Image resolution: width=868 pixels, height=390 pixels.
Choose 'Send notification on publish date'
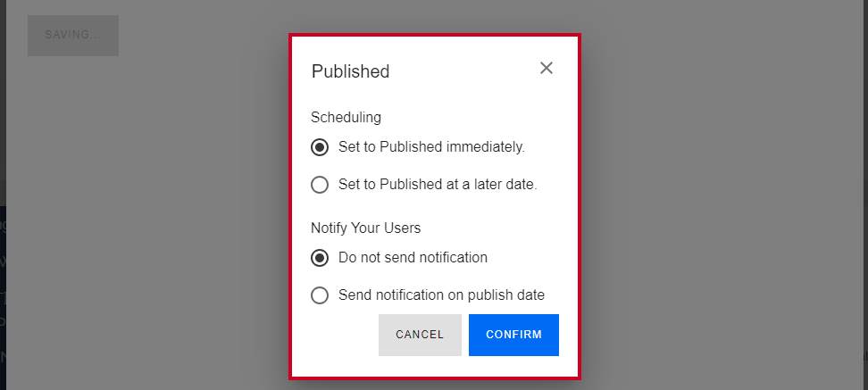pyautogui.click(x=320, y=295)
